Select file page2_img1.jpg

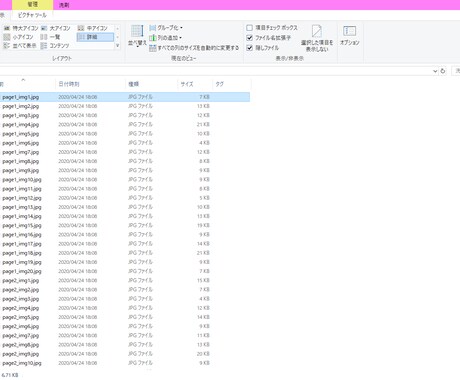pyautogui.click(x=125, y=280)
